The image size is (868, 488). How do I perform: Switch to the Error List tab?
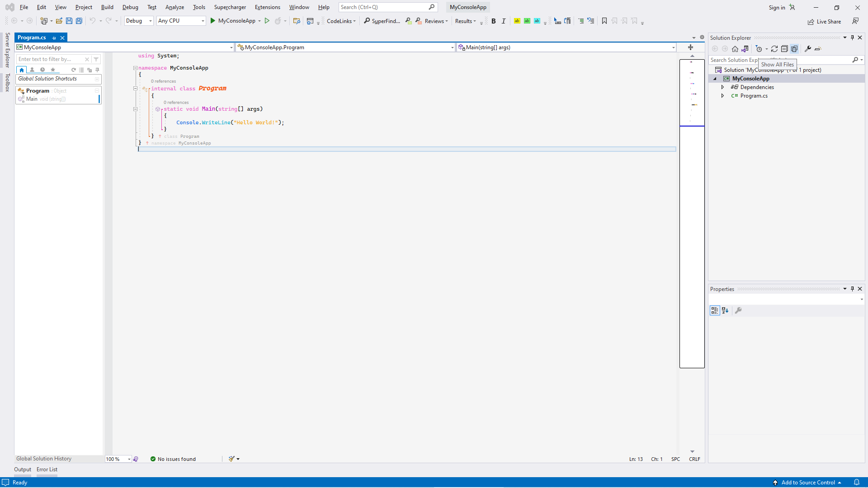pos(47,469)
